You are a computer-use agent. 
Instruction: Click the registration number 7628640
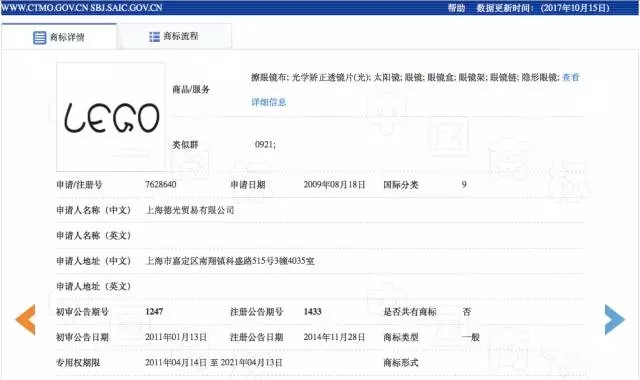tap(160, 184)
